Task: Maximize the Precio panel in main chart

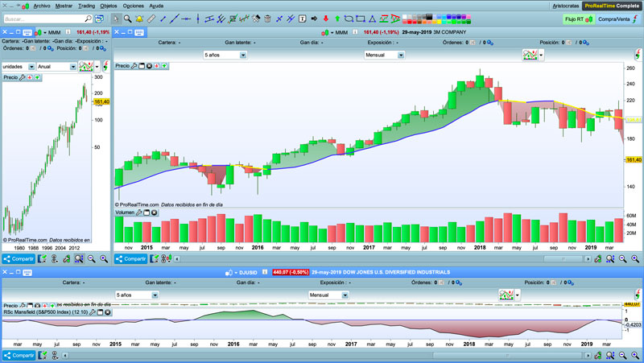Action: [142, 66]
